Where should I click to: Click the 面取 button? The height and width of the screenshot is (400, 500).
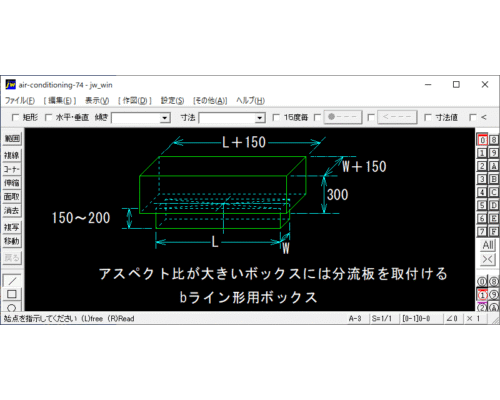[12, 197]
